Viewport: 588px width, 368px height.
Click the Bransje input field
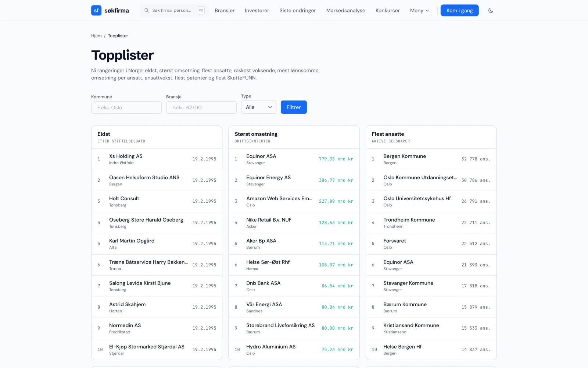[201, 107]
